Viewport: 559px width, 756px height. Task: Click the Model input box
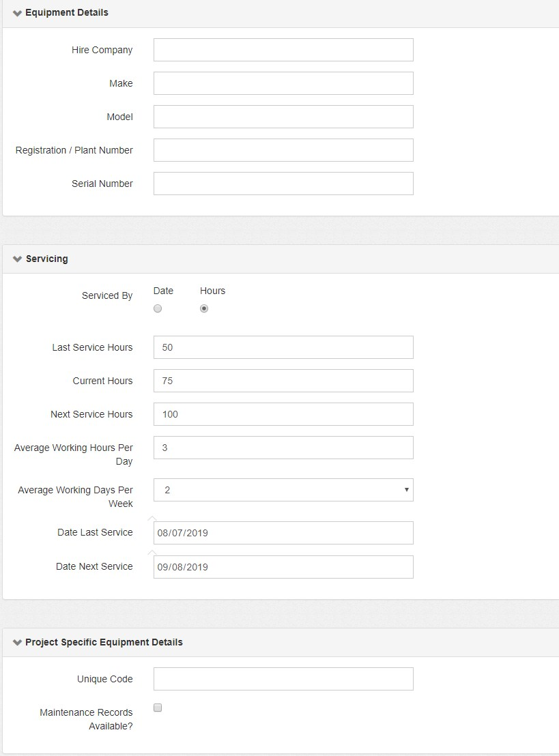283,117
